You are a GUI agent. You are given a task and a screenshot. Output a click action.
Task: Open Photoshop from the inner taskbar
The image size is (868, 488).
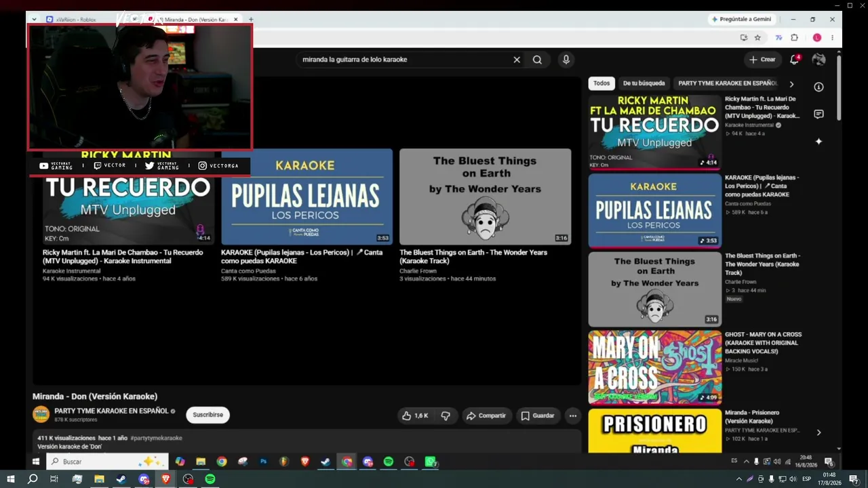(x=263, y=462)
